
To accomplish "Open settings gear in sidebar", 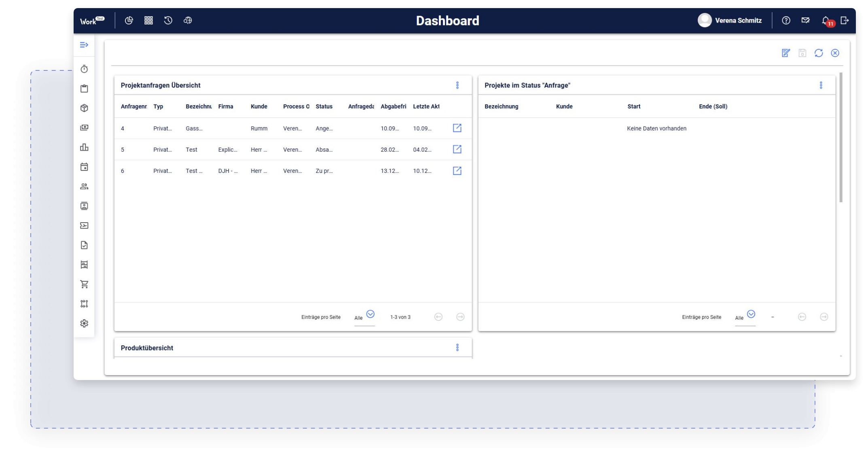I will pos(84,323).
